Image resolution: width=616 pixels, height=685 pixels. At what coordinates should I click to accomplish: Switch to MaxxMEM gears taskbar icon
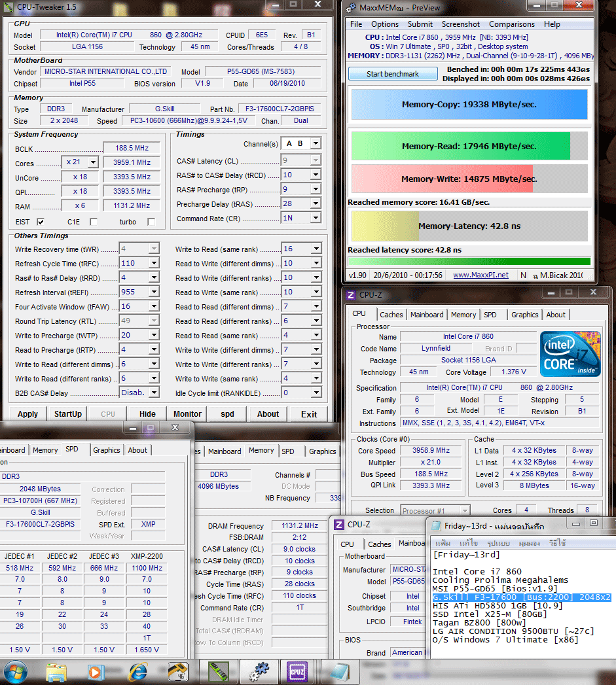pos(259,672)
